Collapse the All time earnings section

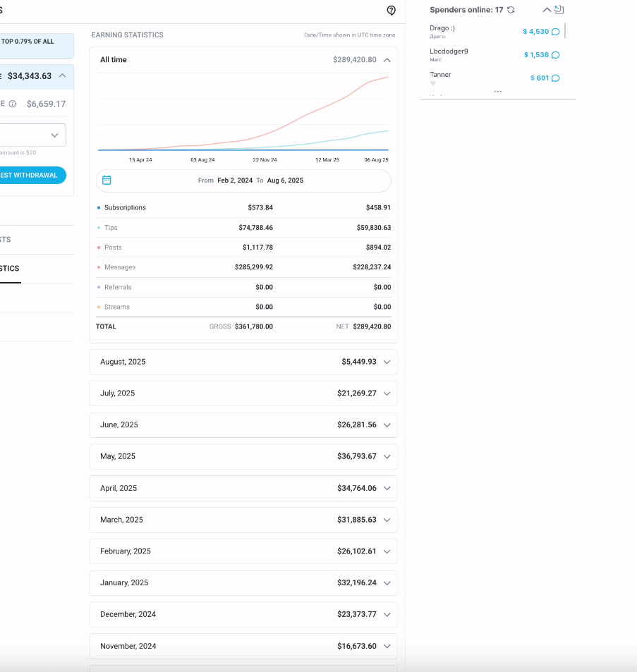click(387, 60)
